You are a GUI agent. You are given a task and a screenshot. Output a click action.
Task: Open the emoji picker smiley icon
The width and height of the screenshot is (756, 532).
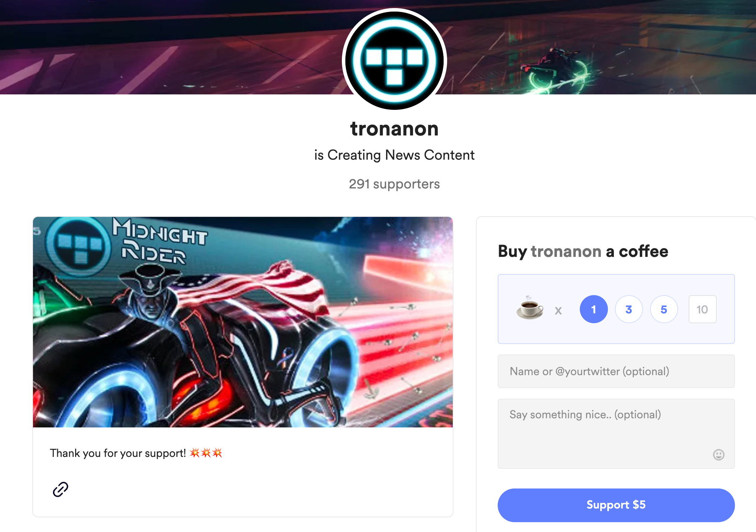point(718,455)
